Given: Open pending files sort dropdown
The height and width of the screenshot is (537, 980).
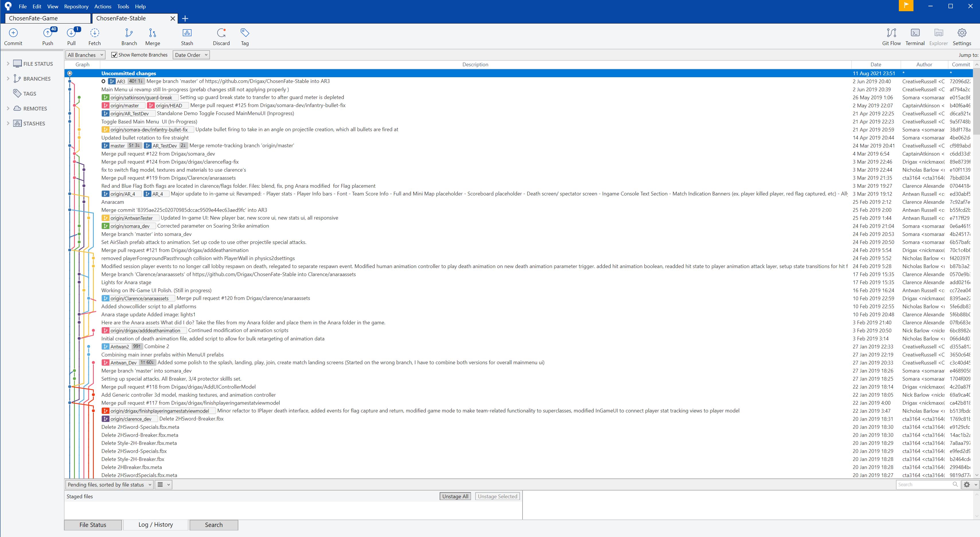Looking at the screenshot, I should 110,484.
